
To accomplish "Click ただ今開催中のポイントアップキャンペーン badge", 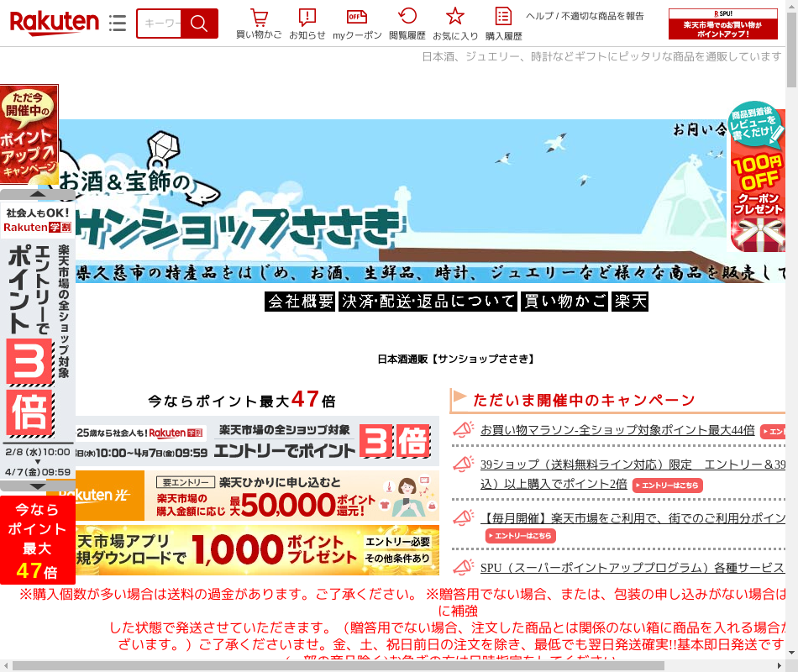I will (x=29, y=134).
